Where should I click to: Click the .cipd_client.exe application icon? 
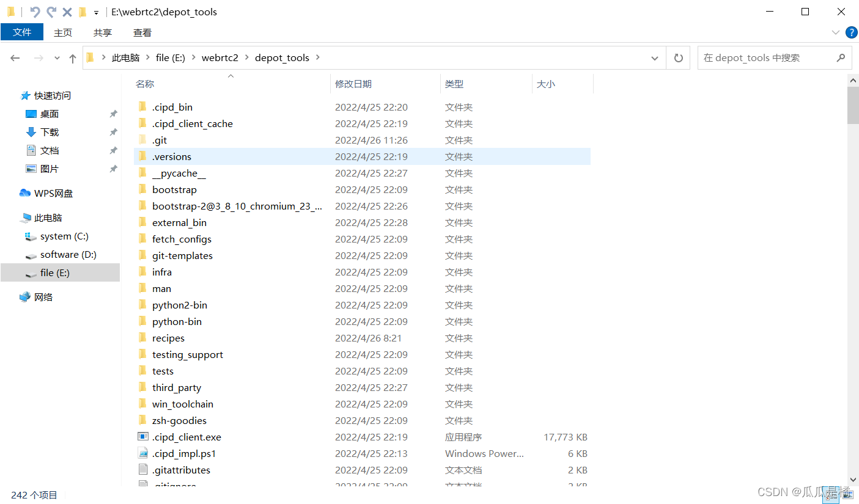143,436
